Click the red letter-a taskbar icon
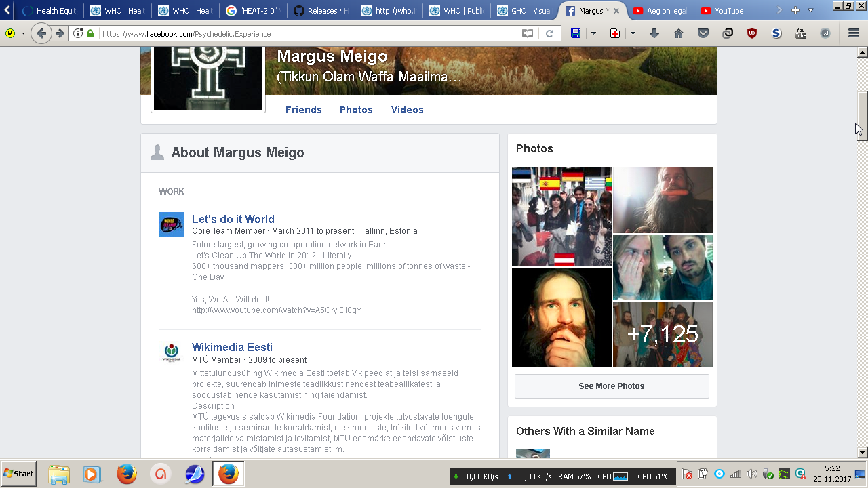868x488 pixels. (161, 474)
